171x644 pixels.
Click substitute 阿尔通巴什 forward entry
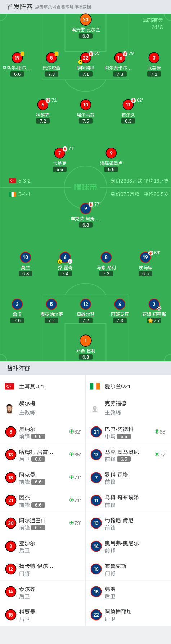(43, 523)
